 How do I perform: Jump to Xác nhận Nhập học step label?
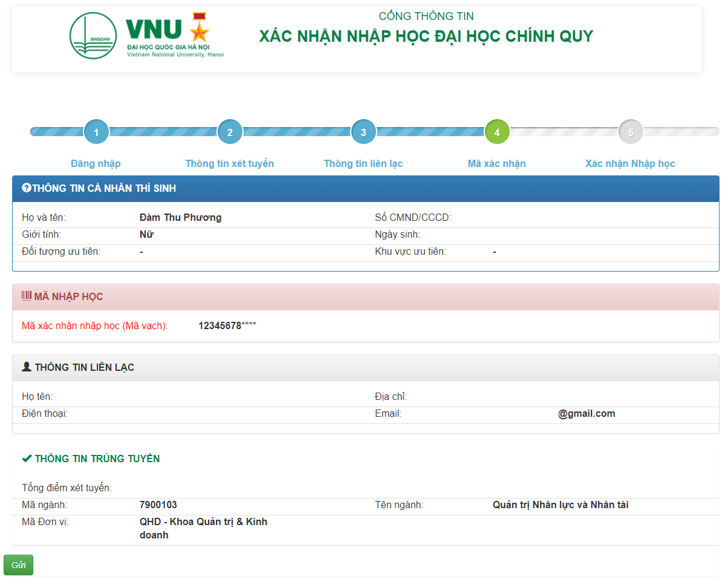(630, 163)
